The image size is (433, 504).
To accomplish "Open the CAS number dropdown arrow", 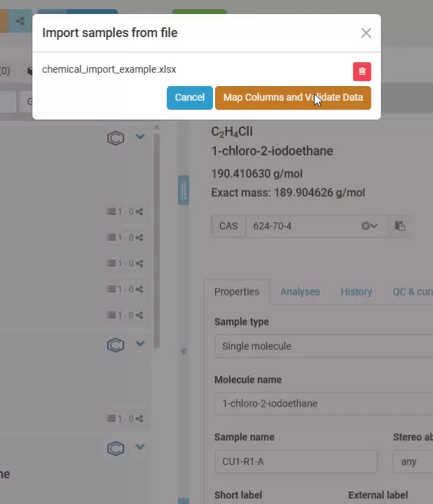I will (x=374, y=226).
